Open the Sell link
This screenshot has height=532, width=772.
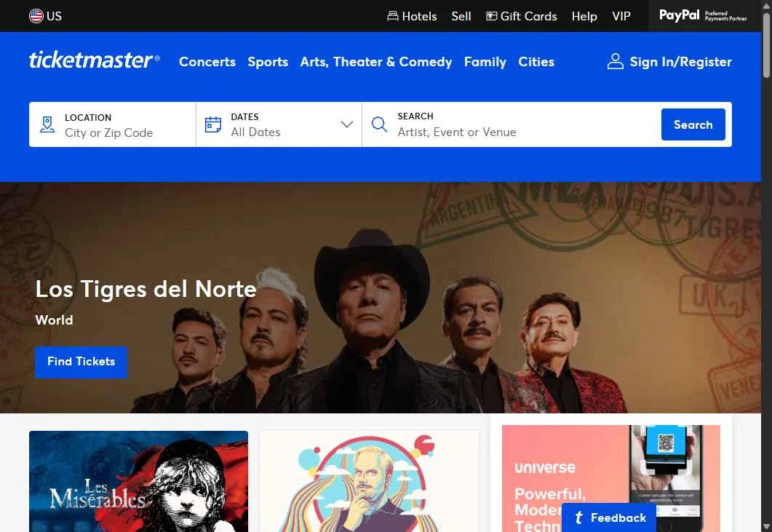461,16
